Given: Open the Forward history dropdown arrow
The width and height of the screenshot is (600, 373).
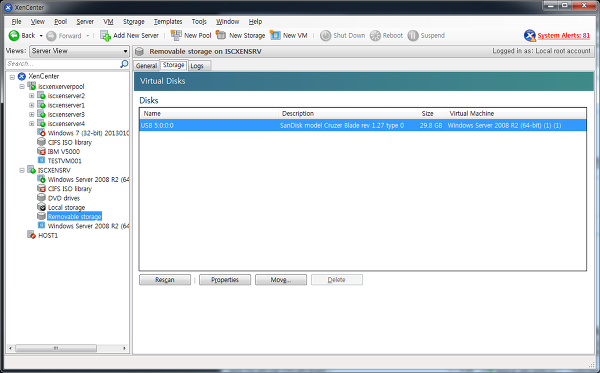Looking at the screenshot, I should tap(87, 36).
